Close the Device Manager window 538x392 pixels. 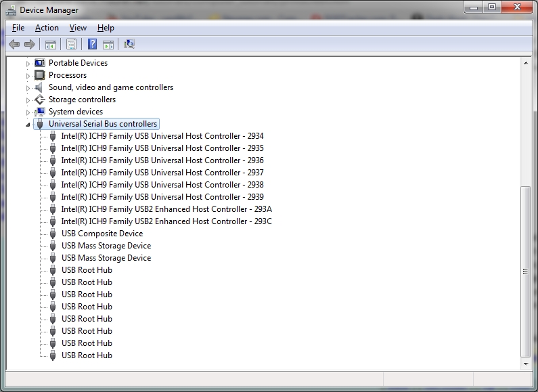click(518, 7)
